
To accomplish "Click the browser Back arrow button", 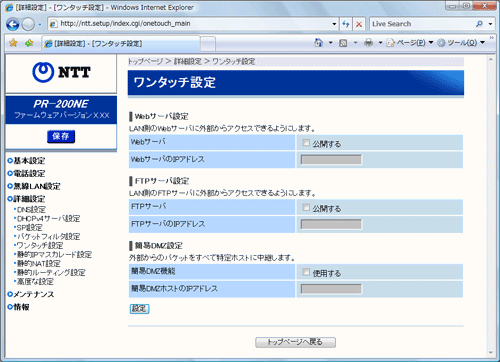I will [13, 24].
